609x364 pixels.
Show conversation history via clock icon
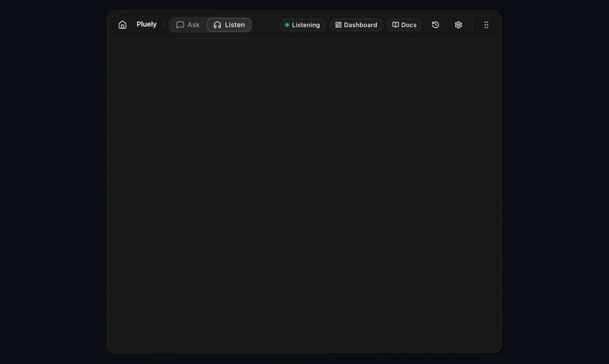click(435, 25)
